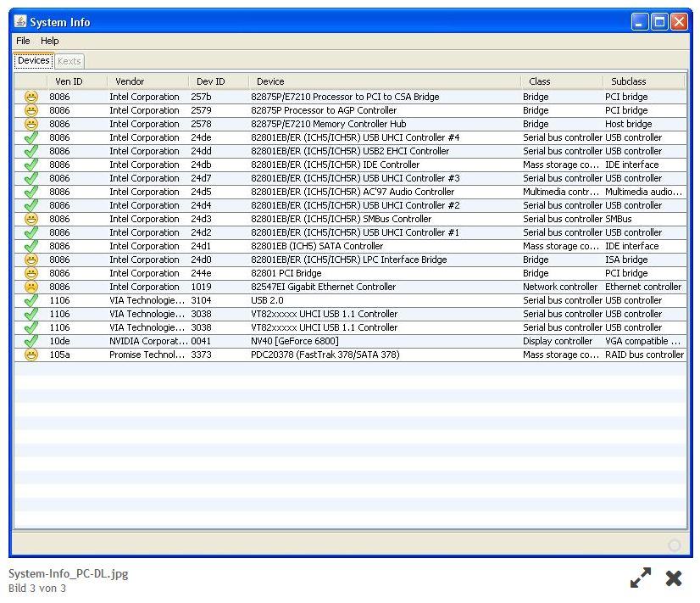Click the Java icon in System Info title bar
This screenshot has height=603, width=700.
tap(20, 21)
